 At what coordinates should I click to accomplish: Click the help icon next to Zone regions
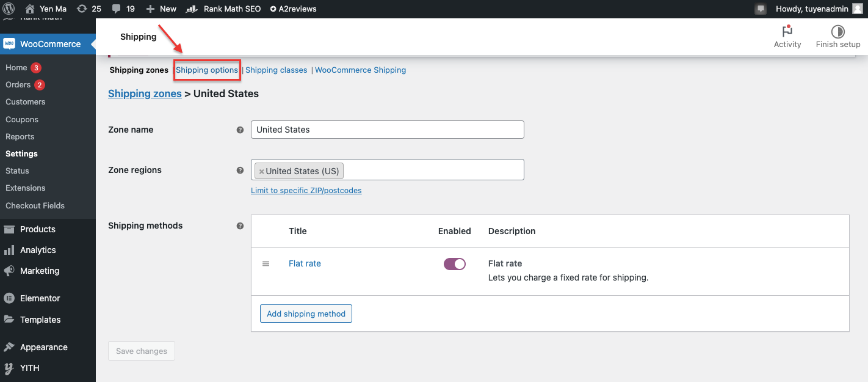point(240,171)
